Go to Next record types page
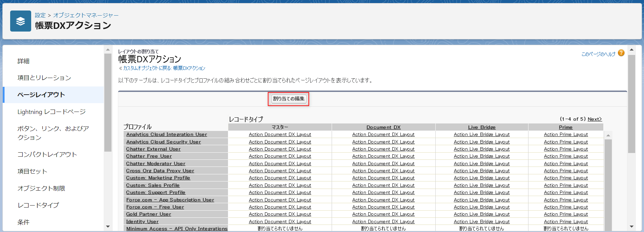Screen dimensions: 644x232 (595, 119)
